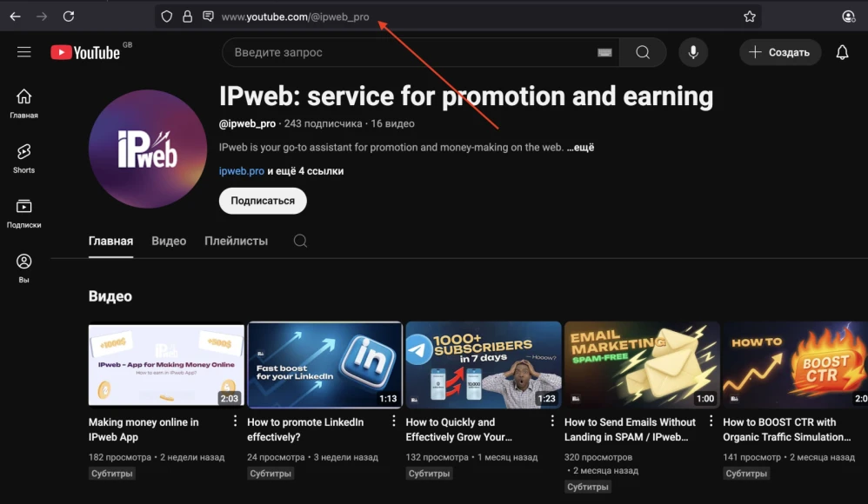
Task: Switch to the Видео tab
Action: coord(168,241)
